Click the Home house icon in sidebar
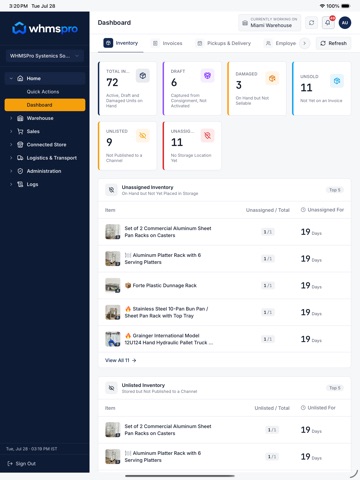The height and width of the screenshot is (480, 360). 20,78
